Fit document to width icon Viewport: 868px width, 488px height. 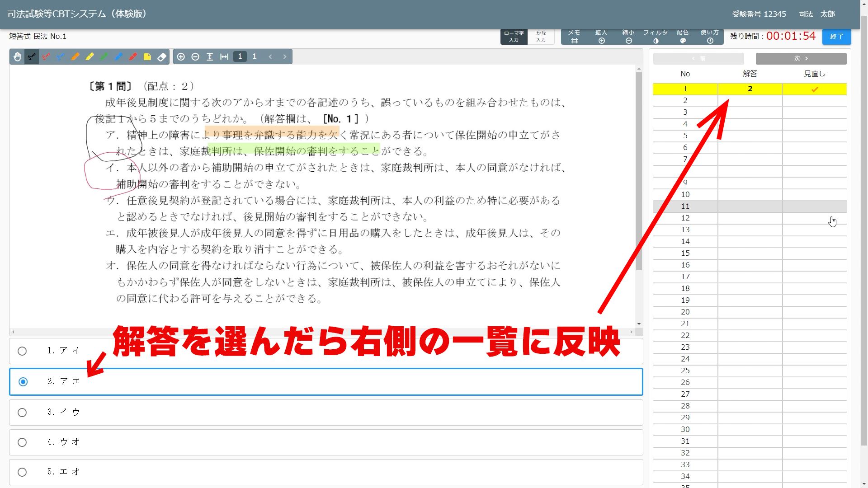[224, 56]
